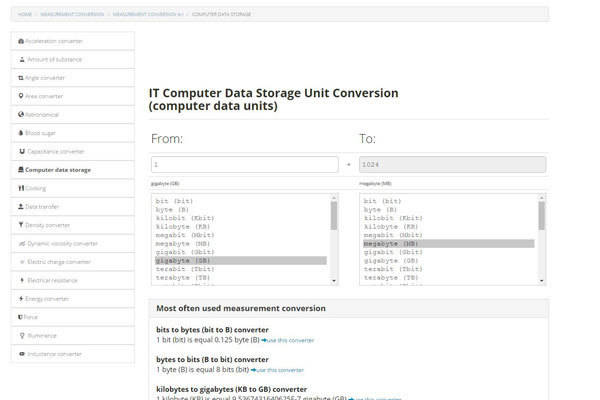The image size is (600, 400).
Task: Open the Data transfer converter item
Action: [42, 206]
